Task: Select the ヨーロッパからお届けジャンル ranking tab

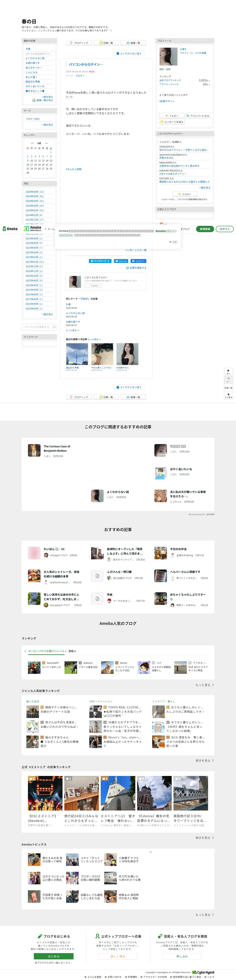Action: [46, 651]
